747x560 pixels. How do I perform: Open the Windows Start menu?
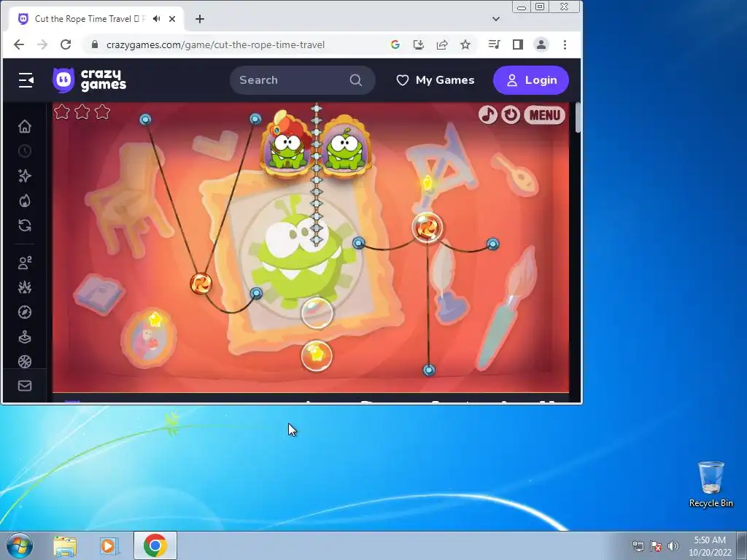(x=20, y=545)
